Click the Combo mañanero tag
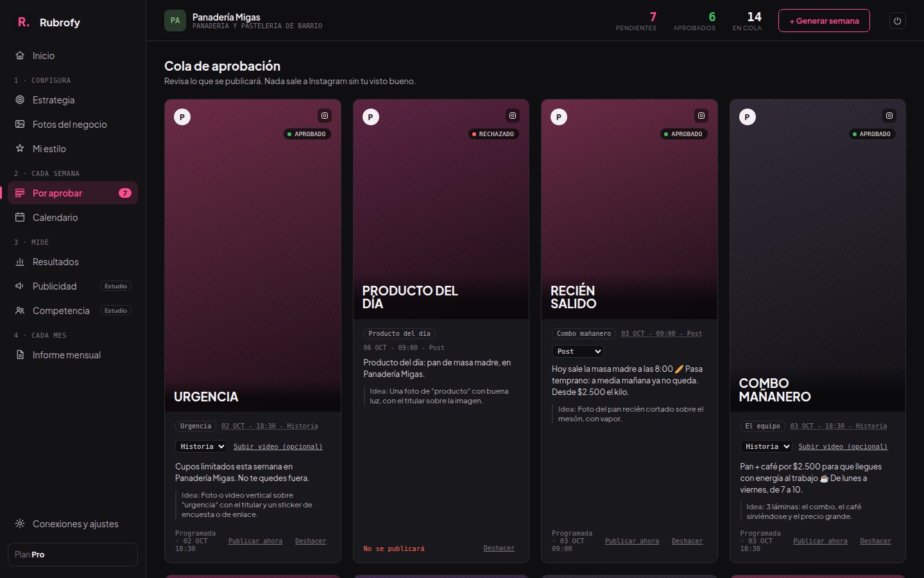This screenshot has height=578, width=924. [584, 333]
